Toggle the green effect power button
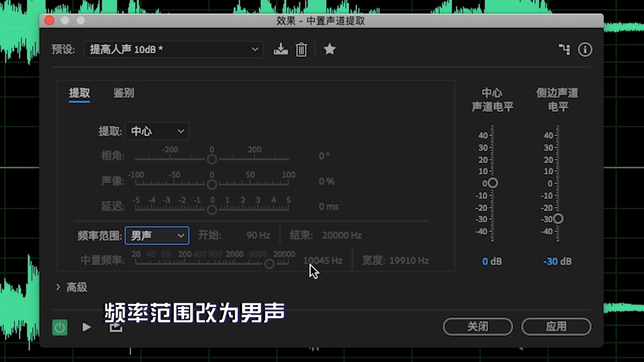The image size is (644, 362). 60,327
